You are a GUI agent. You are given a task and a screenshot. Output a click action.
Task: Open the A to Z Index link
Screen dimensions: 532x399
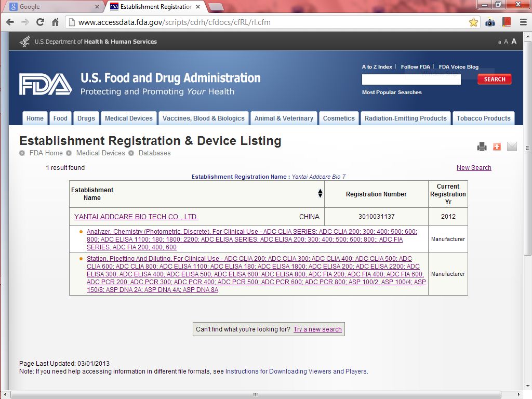pyautogui.click(x=377, y=67)
